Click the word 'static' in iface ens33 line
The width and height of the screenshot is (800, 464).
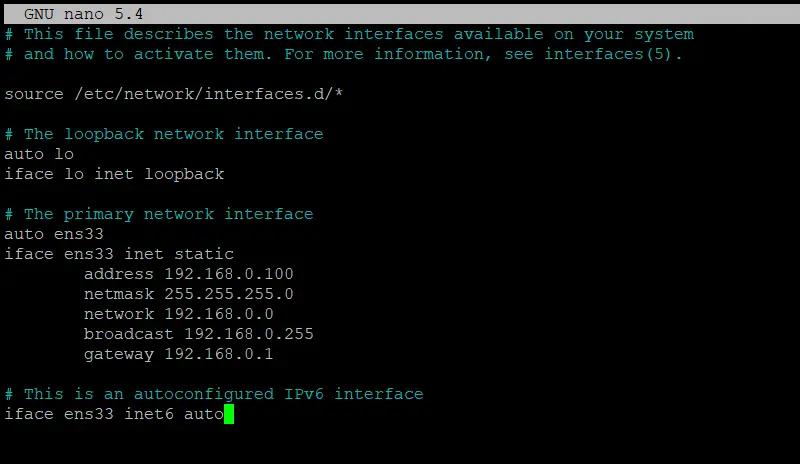pyautogui.click(x=204, y=254)
